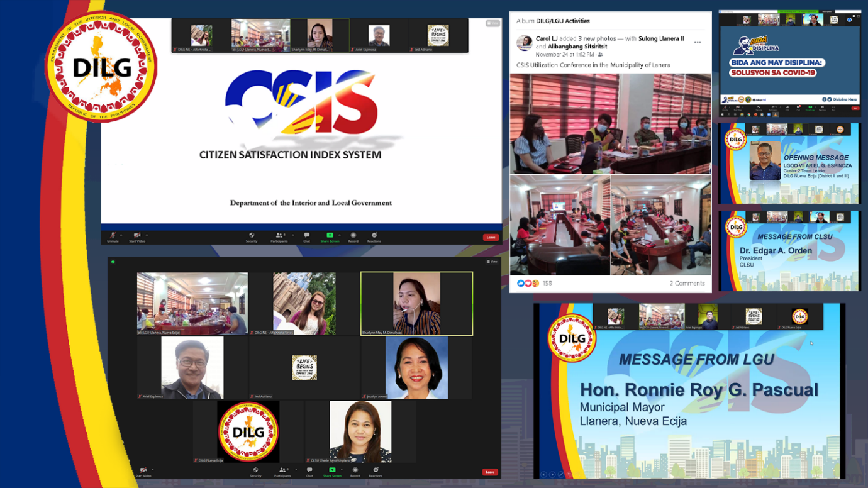
Task: Click green encryption shield in gallery Zoom window
Action: coord(113,262)
